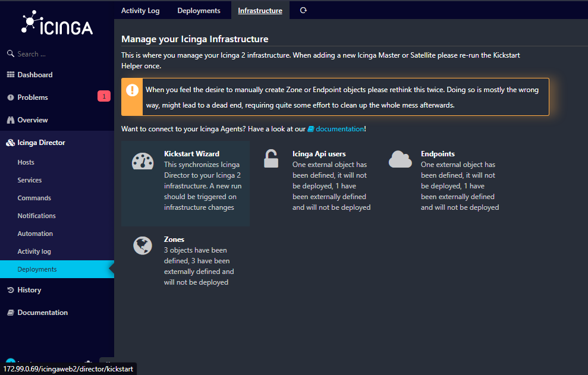Viewport: 588px width, 375px height.
Task: Click the Endpoints cloud icon
Action: [400, 159]
